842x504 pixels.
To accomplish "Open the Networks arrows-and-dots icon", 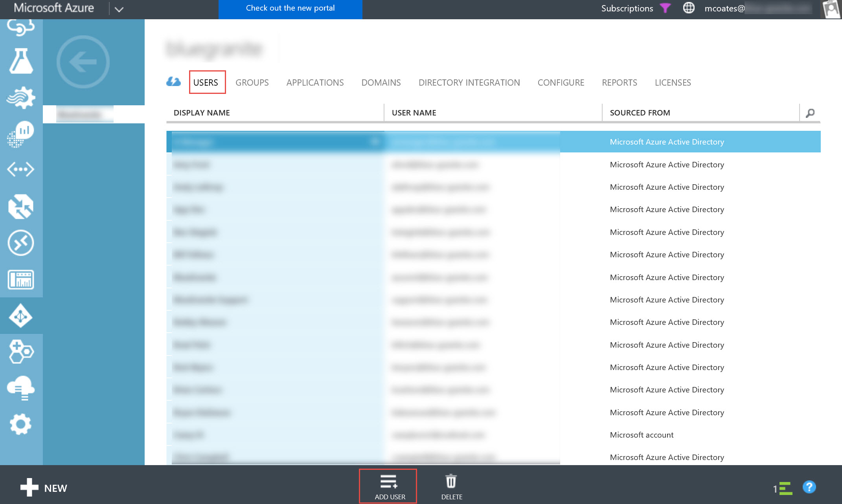I will [x=21, y=170].
